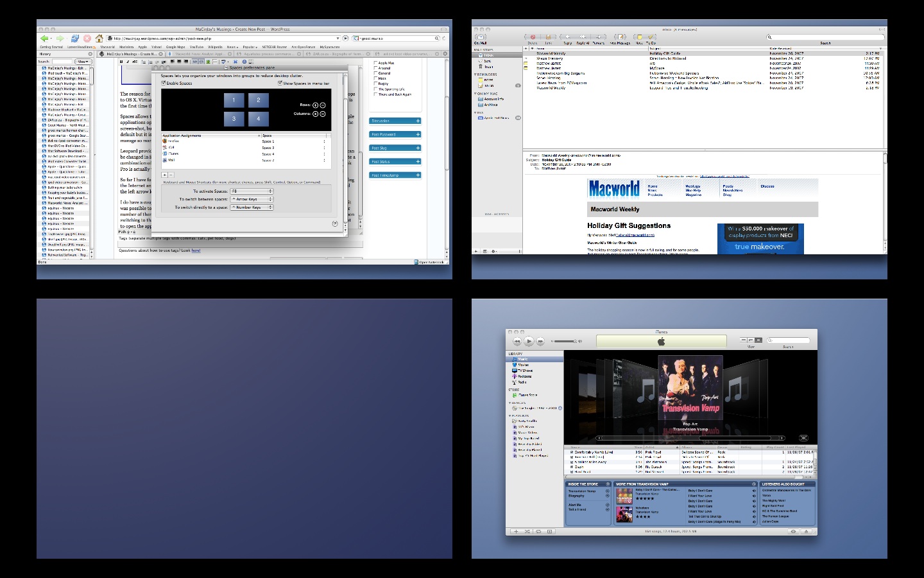
Task: Check Arsenal category in WordPress
Action: click(375, 68)
